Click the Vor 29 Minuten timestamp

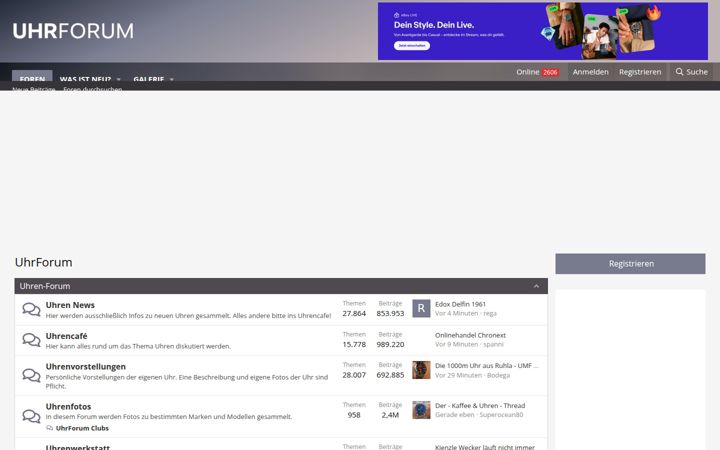(458, 375)
